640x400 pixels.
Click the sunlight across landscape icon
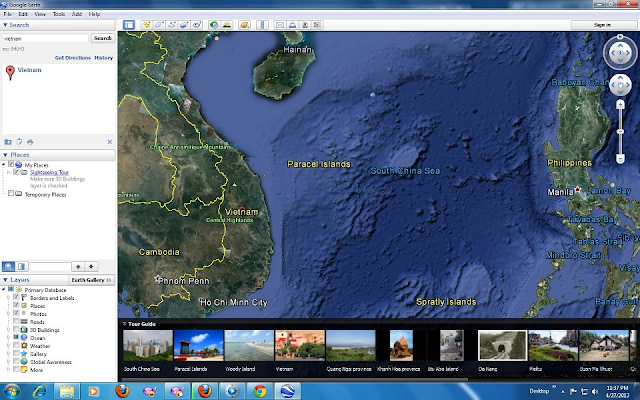[227, 25]
